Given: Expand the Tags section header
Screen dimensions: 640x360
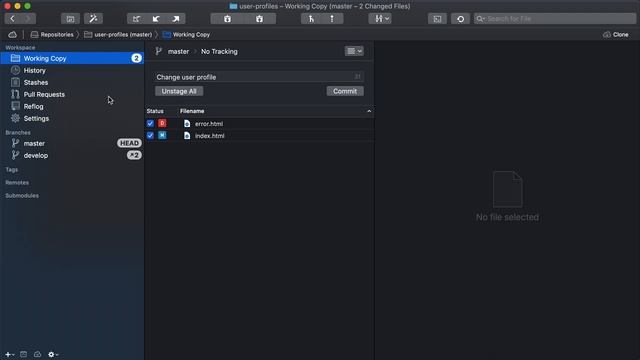Looking at the screenshot, I should pyautogui.click(x=12, y=169).
